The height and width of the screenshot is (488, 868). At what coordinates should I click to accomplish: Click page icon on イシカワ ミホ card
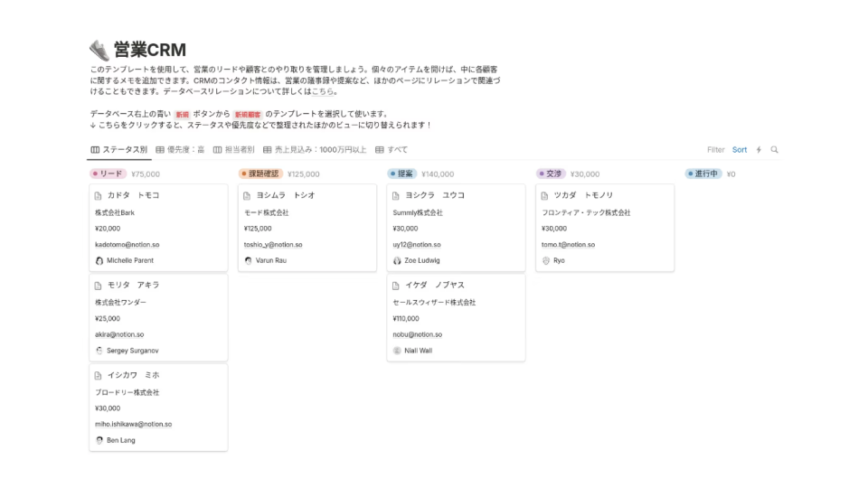tap(98, 376)
